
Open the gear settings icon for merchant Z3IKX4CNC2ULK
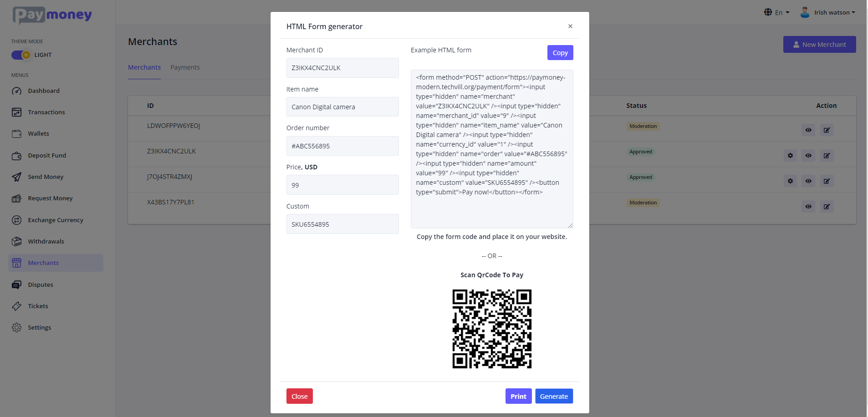tap(790, 155)
